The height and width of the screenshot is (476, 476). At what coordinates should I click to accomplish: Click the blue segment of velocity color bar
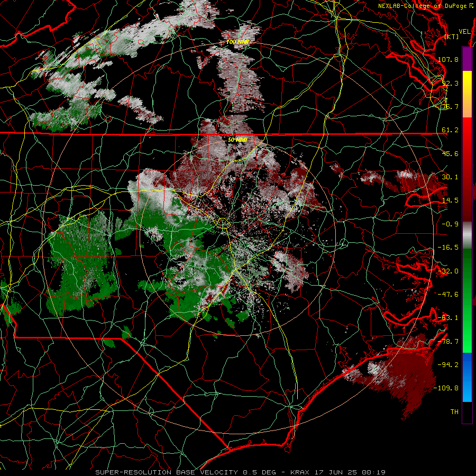[467, 377]
